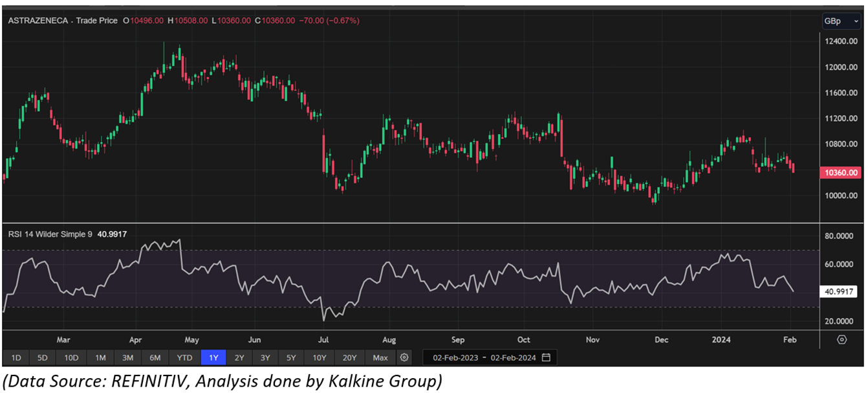
Task: Click the 10000.00 price axis label
Action: pos(841,196)
